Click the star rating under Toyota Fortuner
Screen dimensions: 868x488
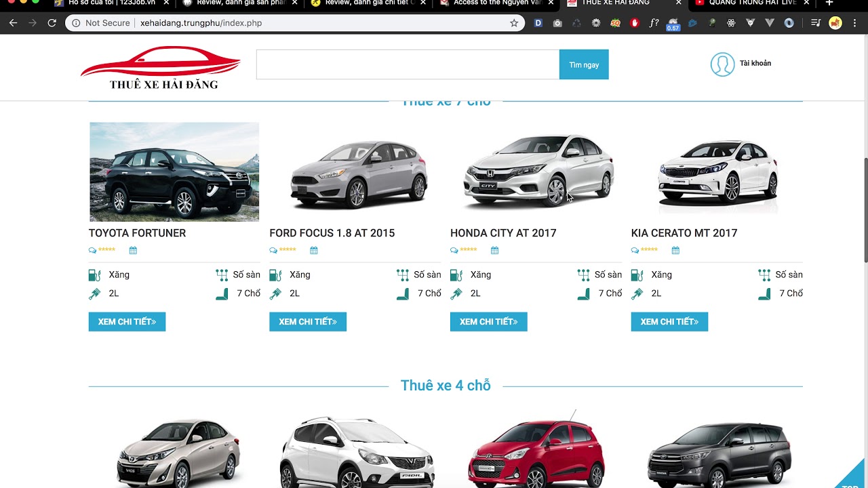coord(106,250)
